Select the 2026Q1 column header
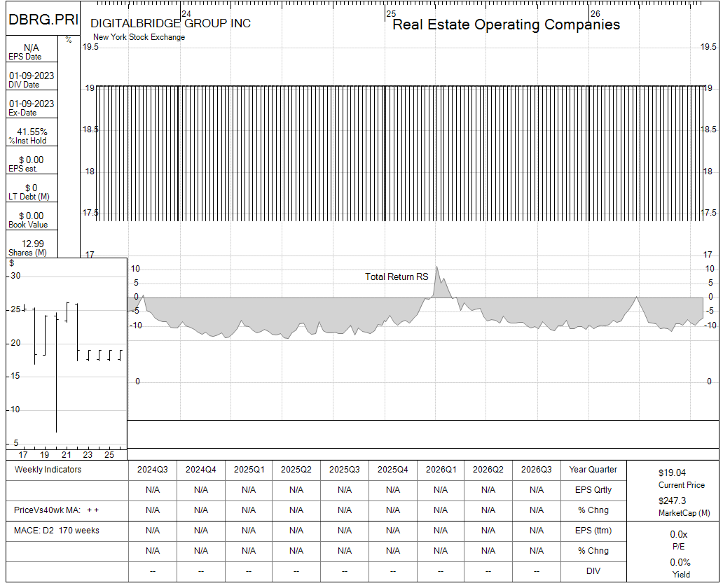Image resolution: width=723 pixels, height=588 pixels. tap(441, 470)
